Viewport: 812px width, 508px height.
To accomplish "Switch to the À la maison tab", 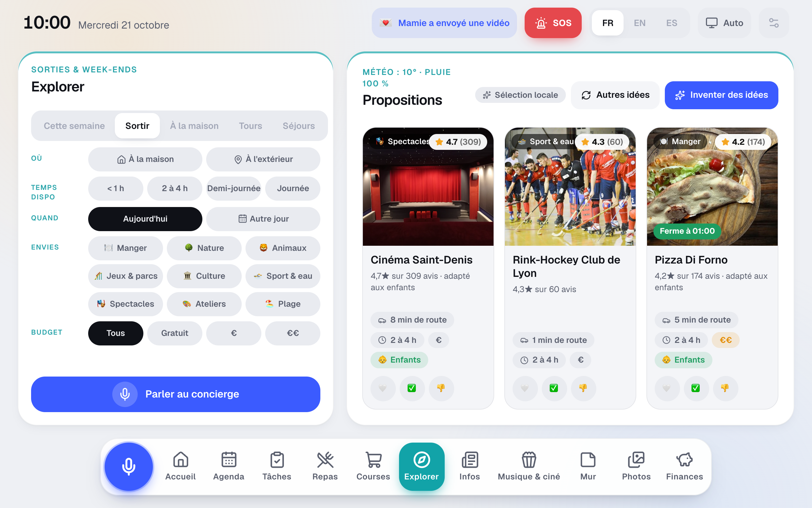I will [x=194, y=126].
